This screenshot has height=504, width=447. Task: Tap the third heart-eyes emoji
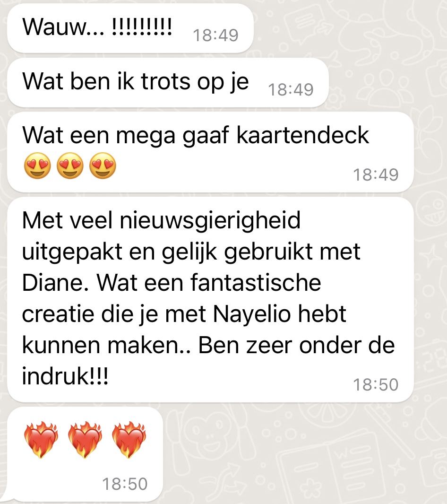103,166
